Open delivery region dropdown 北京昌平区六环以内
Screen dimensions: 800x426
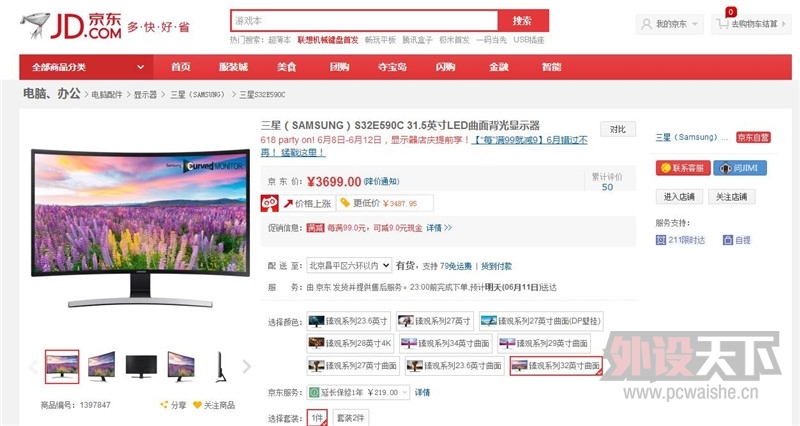(349, 265)
